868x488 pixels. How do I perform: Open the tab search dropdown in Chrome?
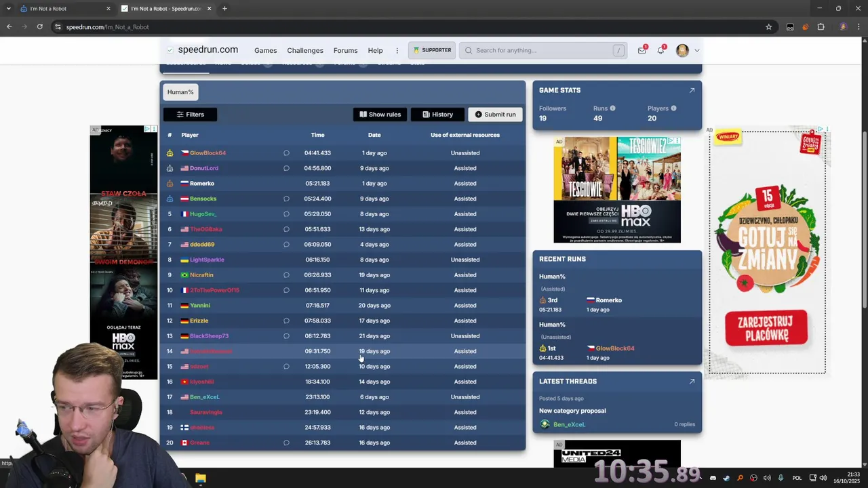pyautogui.click(x=8, y=9)
